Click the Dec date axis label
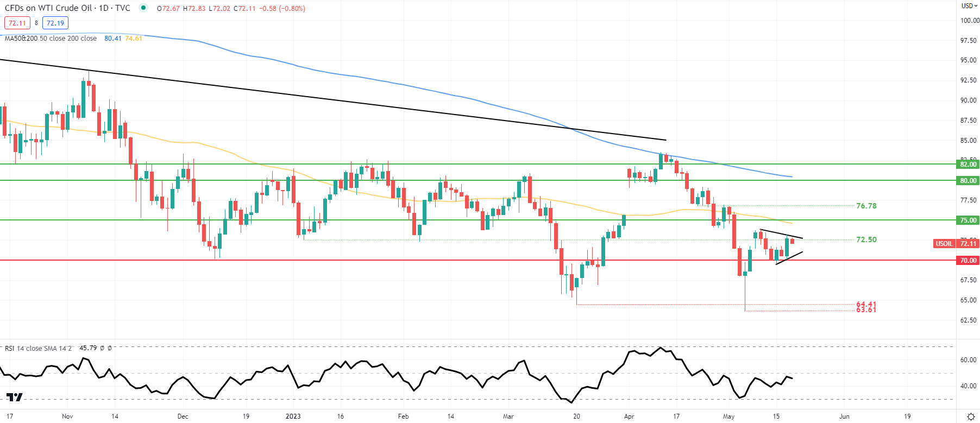This screenshot has width=980, height=423. (183, 416)
